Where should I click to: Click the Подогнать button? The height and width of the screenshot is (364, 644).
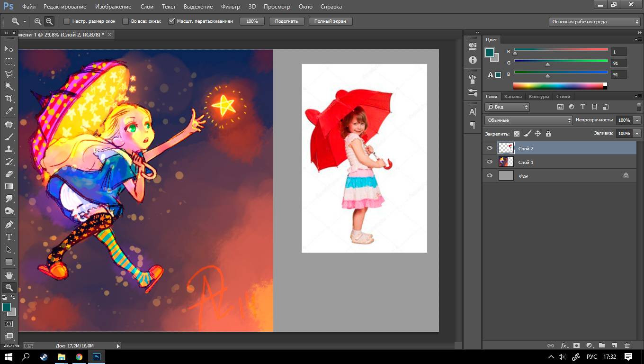[286, 21]
